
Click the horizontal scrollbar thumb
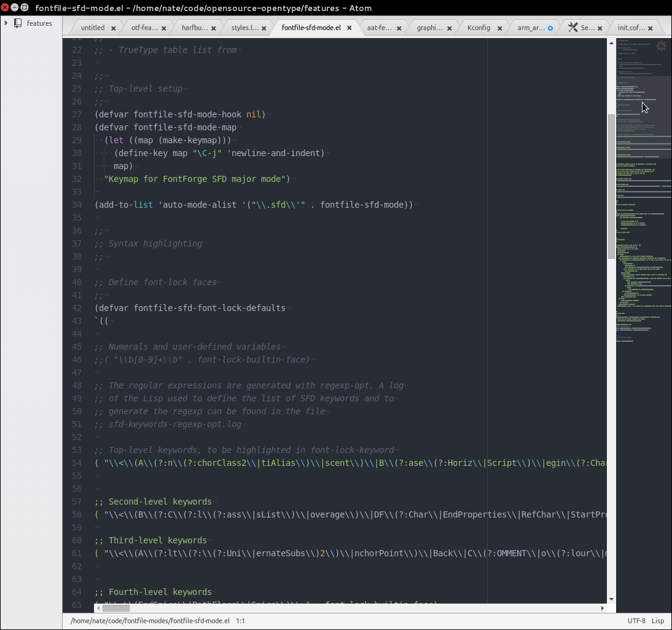120,608
